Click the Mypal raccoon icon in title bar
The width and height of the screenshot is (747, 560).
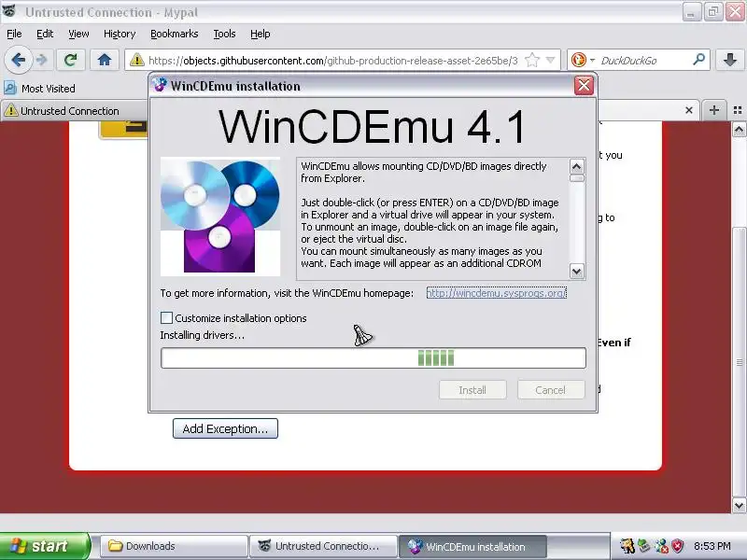pos(10,11)
